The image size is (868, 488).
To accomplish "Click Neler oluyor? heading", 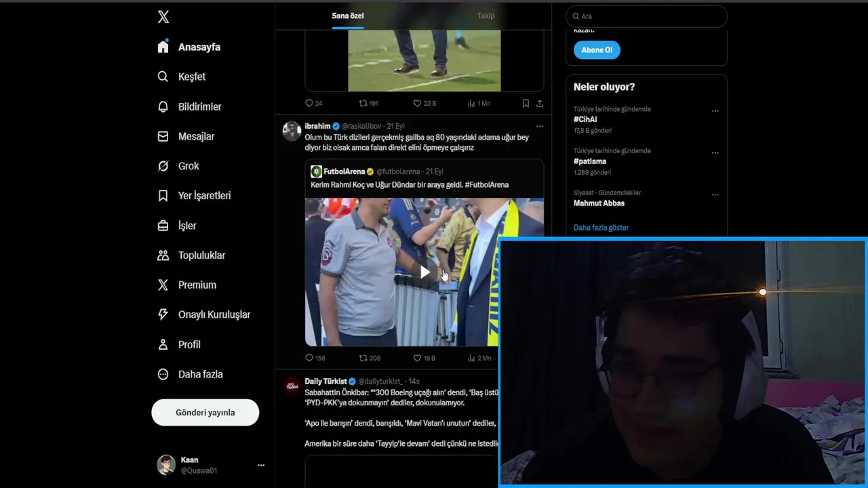I will (x=604, y=87).
